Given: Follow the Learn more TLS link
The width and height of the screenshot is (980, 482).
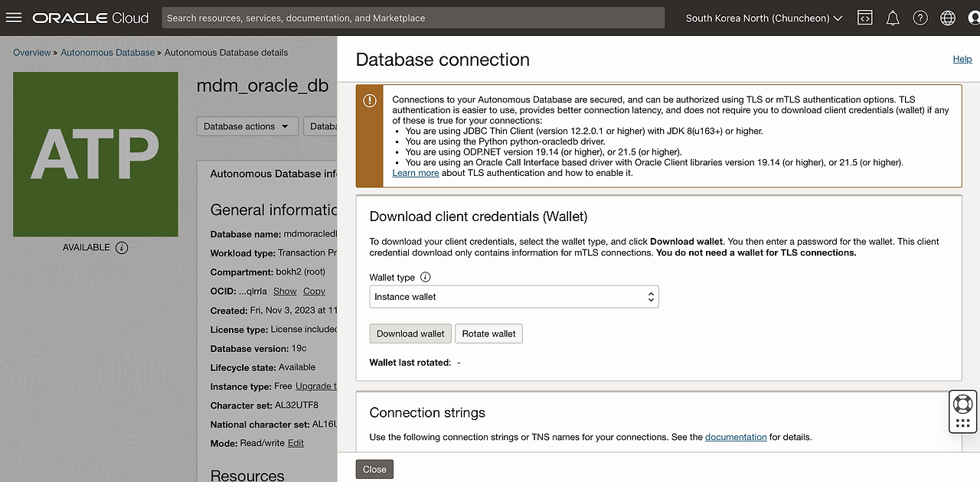Looking at the screenshot, I should [x=416, y=173].
